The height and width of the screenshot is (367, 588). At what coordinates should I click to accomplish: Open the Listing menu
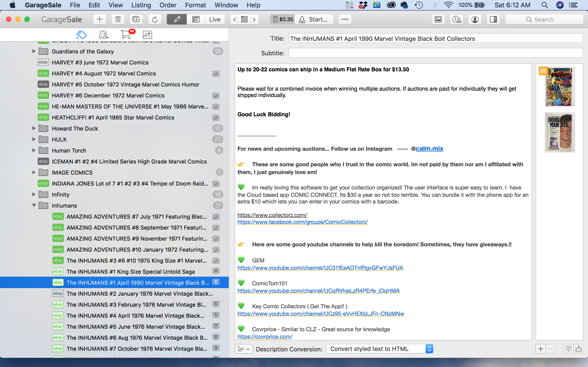pos(141,5)
